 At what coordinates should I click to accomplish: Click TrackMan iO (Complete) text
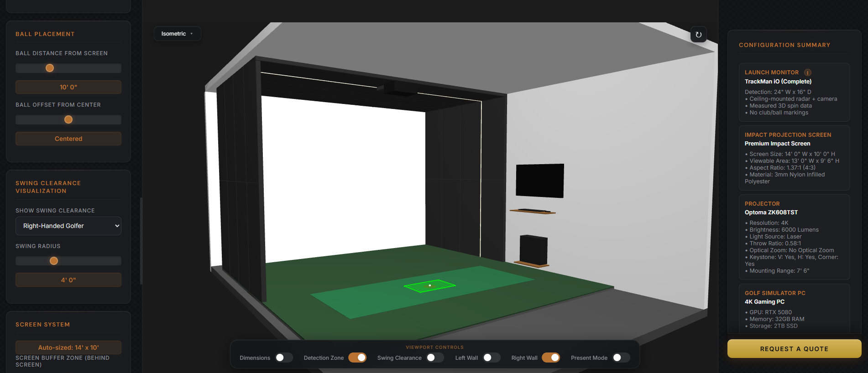click(778, 82)
